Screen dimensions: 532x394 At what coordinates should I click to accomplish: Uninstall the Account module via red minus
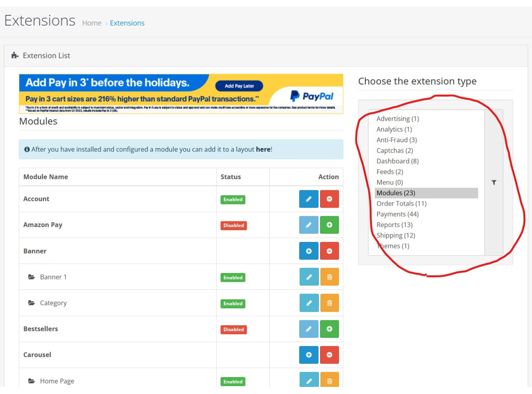point(329,199)
